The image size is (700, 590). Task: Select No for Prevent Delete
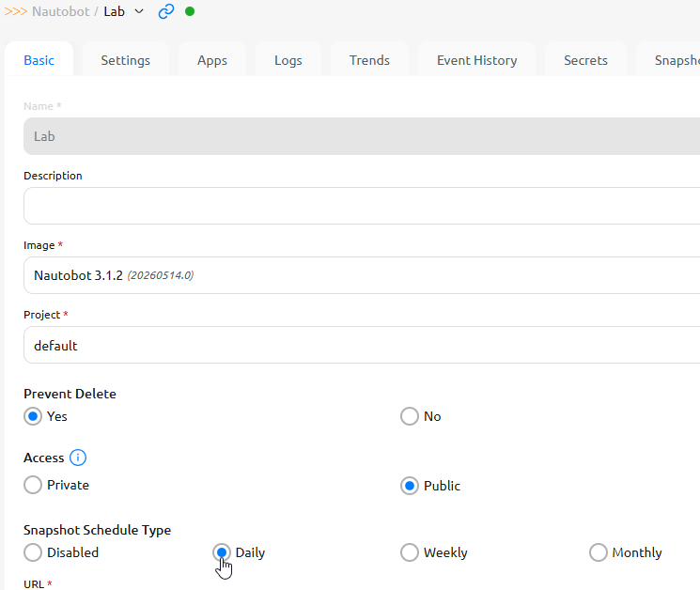click(x=410, y=416)
